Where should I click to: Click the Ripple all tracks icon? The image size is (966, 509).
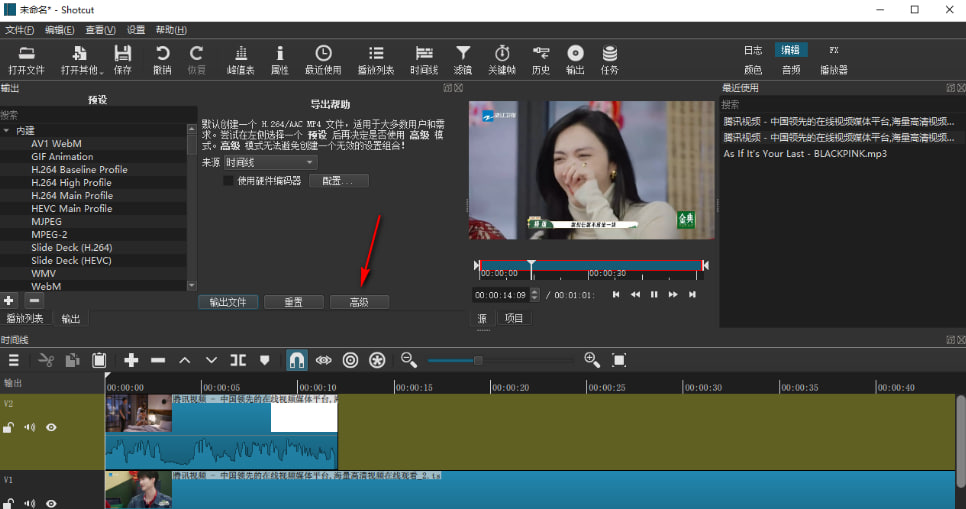click(x=377, y=360)
